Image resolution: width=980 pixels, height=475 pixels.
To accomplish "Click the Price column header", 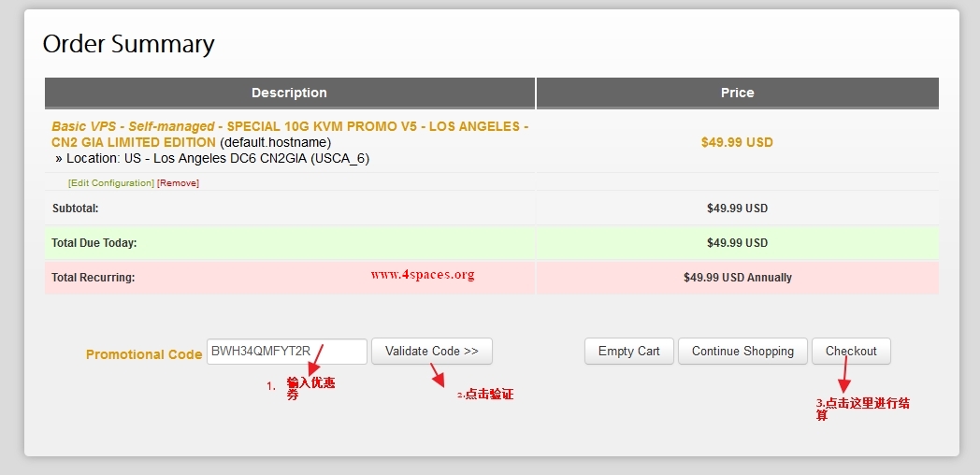I will [737, 93].
